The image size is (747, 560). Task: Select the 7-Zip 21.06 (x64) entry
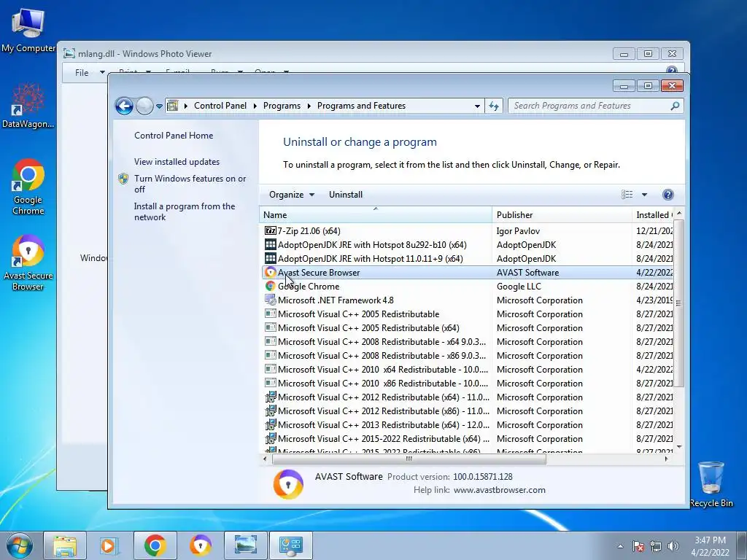tap(309, 231)
